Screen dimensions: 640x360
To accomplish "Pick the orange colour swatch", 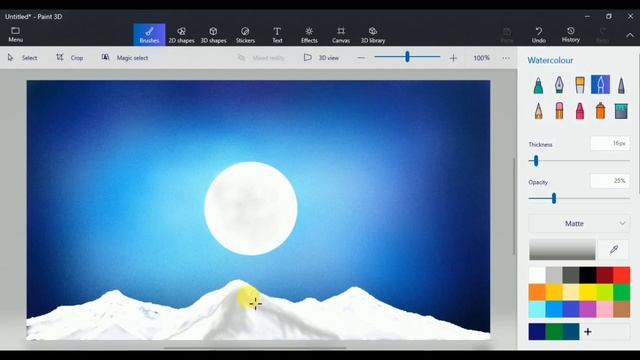I will click(x=537, y=292).
